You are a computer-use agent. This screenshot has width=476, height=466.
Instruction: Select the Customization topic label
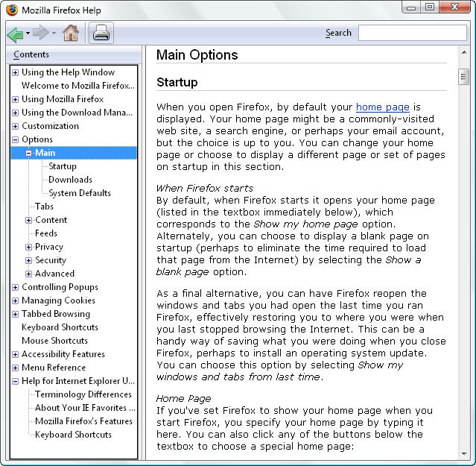(x=50, y=126)
